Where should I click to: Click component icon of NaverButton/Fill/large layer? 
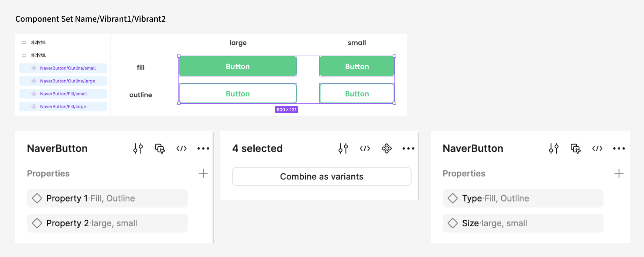34,107
